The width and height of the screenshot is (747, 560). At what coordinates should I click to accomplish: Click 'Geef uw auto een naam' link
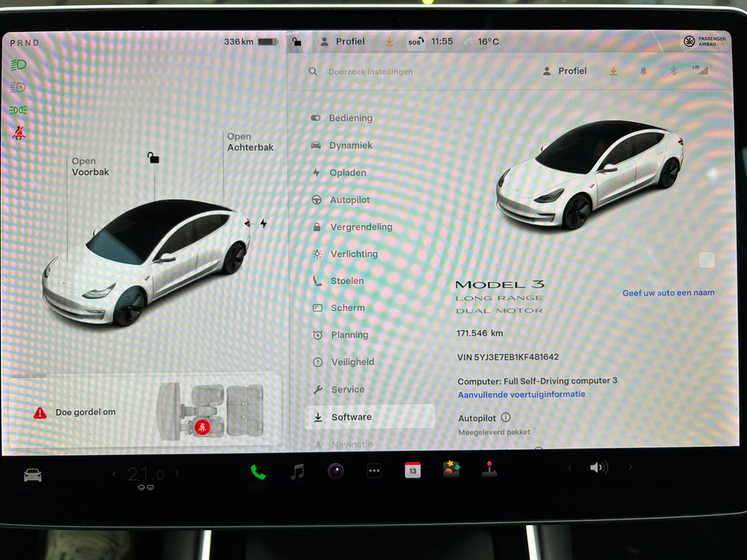pyautogui.click(x=668, y=293)
